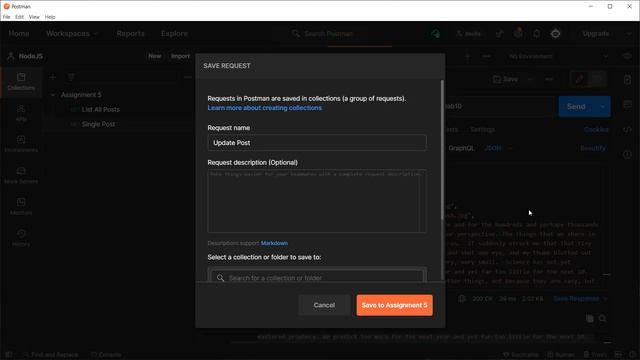
Task: Click the Import button
Action: 180,56
